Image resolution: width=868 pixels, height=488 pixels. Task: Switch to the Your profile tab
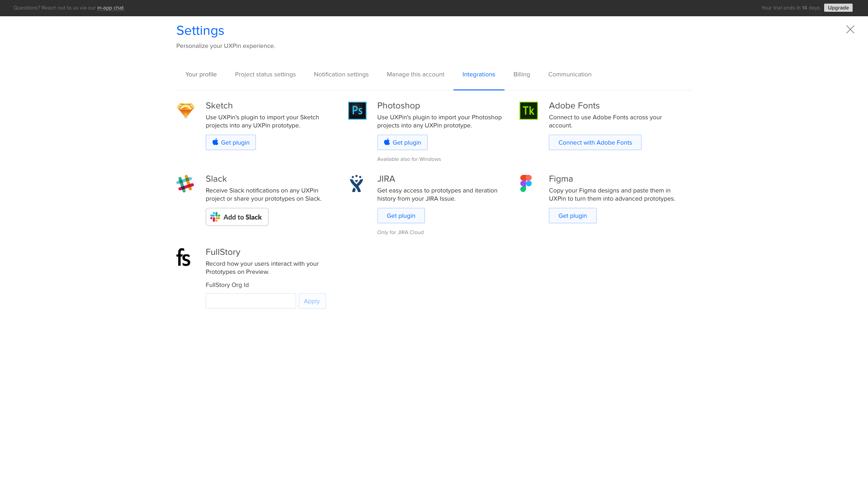coord(201,74)
